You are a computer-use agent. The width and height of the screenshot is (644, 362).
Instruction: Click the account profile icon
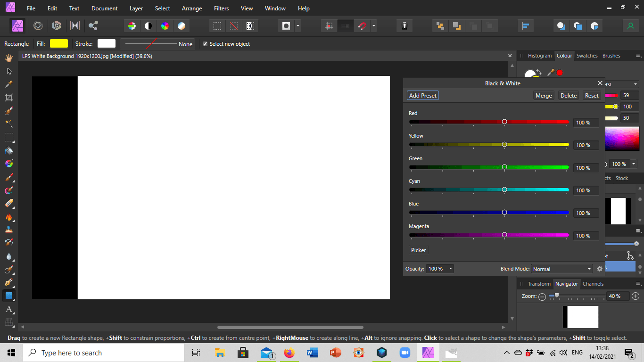coord(630,26)
